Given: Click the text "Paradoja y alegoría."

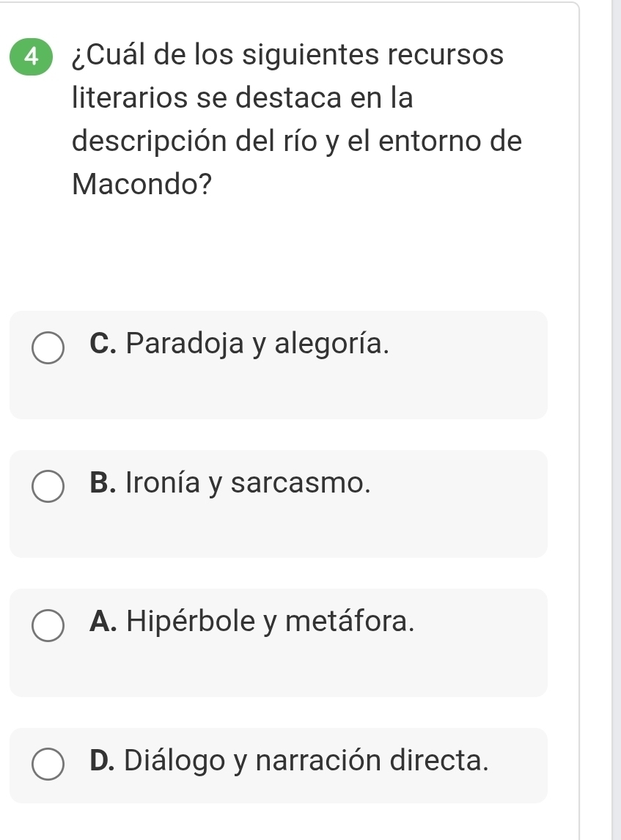Looking at the screenshot, I should pyautogui.click(x=258, y=342).
